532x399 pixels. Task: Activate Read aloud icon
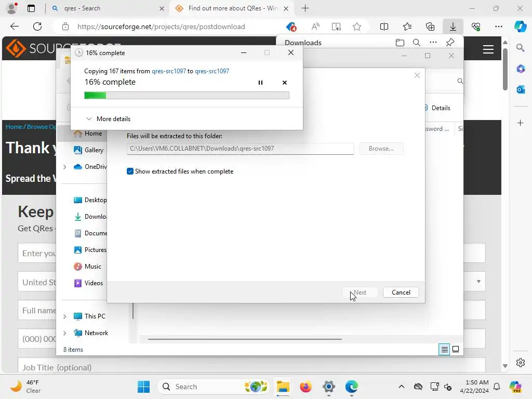pyautogui.click(x=315, y=26)
